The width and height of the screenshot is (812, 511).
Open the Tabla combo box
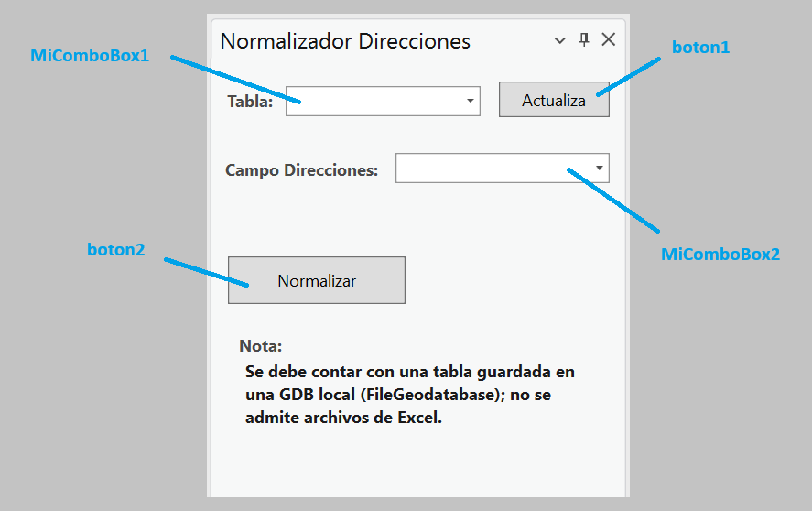coord(383,101)
